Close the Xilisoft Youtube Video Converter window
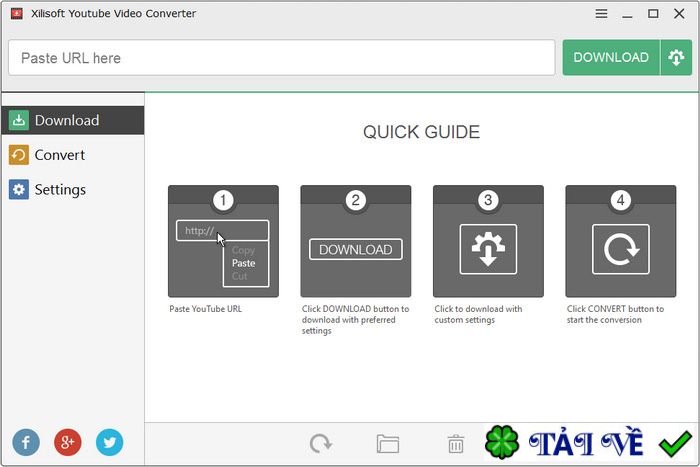The height and width of the screenshot is (467, 700). click(x=679, y=14)
